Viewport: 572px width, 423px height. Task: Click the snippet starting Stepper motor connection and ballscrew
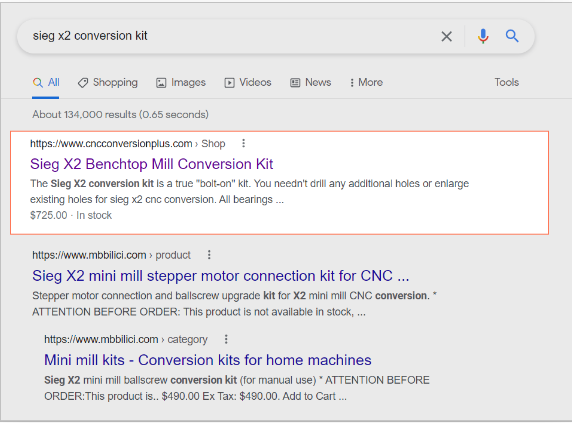click(x=235, y=304)
